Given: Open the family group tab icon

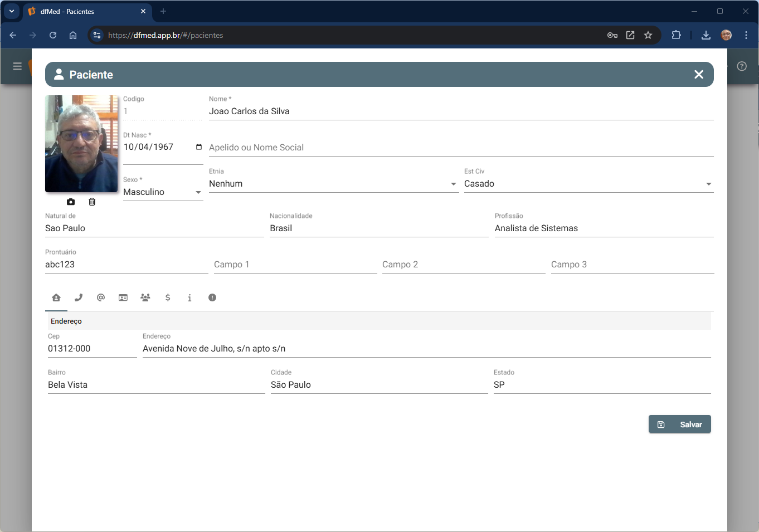Looking at the screenshot, I should [145, 297].
